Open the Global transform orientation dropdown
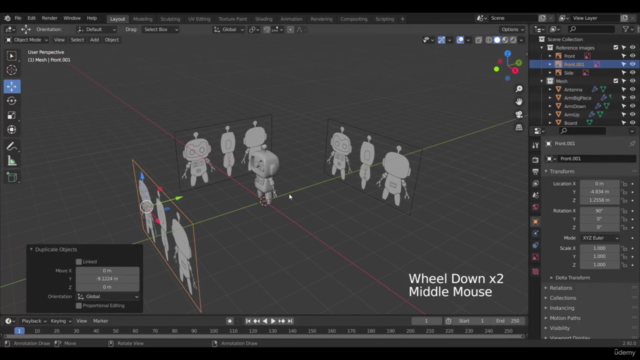Viewport: 640px width, 360px height. (x=229, y=29)
